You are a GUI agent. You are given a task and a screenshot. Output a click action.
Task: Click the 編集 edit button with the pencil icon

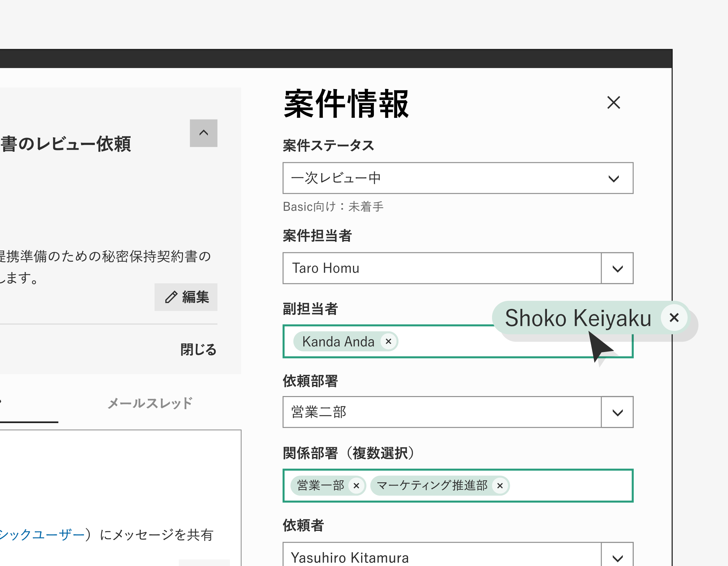coord(186,297)
